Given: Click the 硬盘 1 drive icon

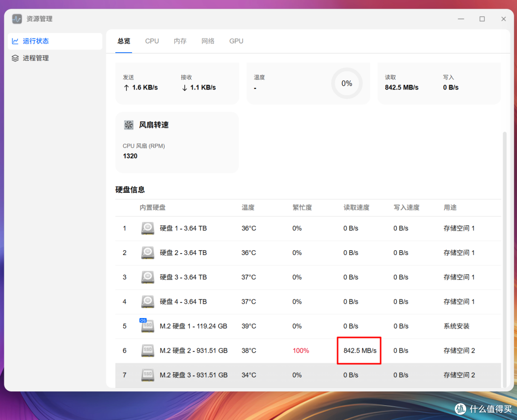Looking at the screenshot, I should pos(148,228).
